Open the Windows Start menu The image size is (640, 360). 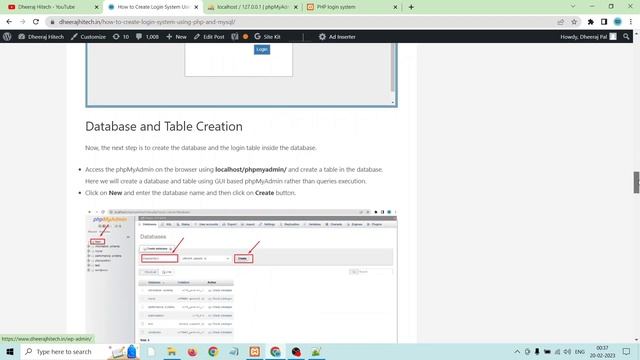10,351
